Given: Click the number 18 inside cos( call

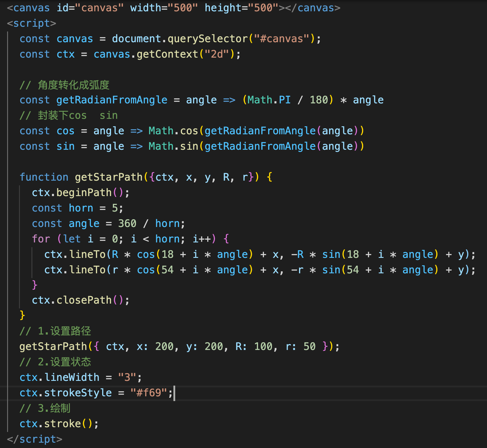Looking at the screenshot, I should coord(167,254).
